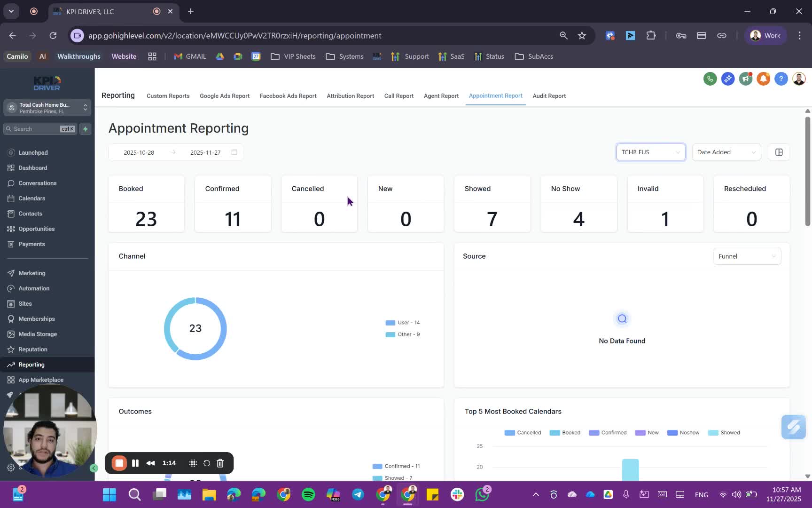Open the GMAIL bookmark
Screen dimensions: 812x508
(190, 56)
